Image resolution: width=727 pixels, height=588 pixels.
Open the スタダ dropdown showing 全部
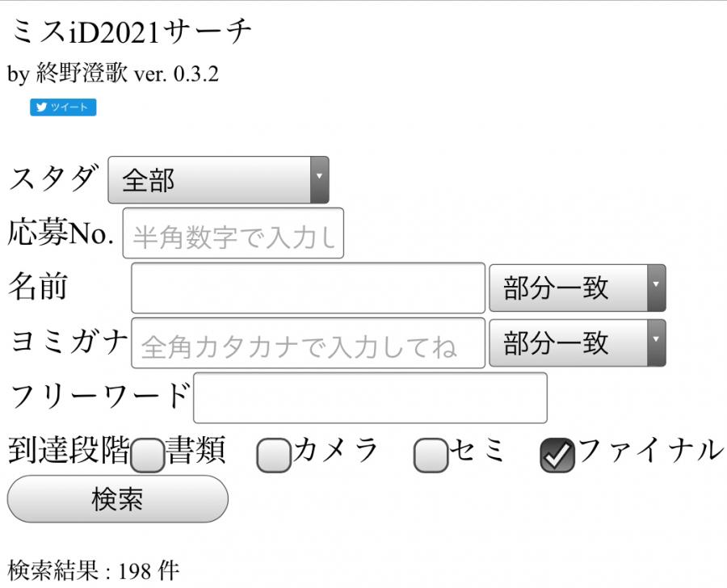pos(218,179)
